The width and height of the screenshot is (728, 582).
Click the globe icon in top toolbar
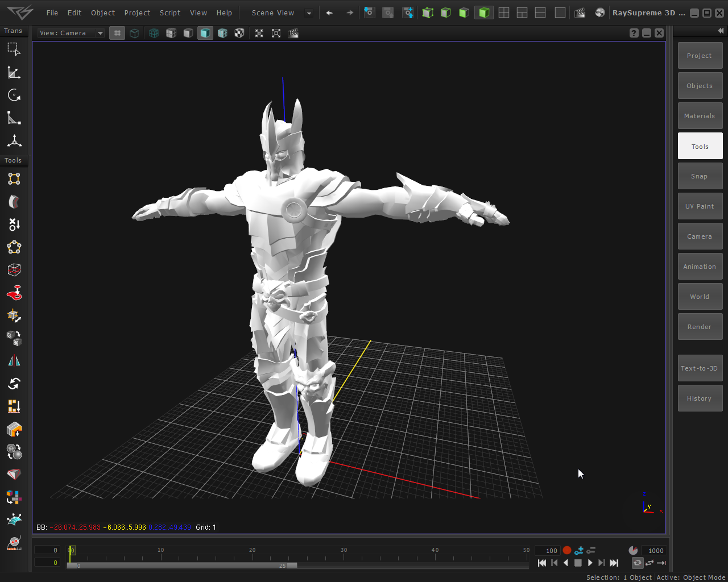pyautogui.click(x=599, y=13)
